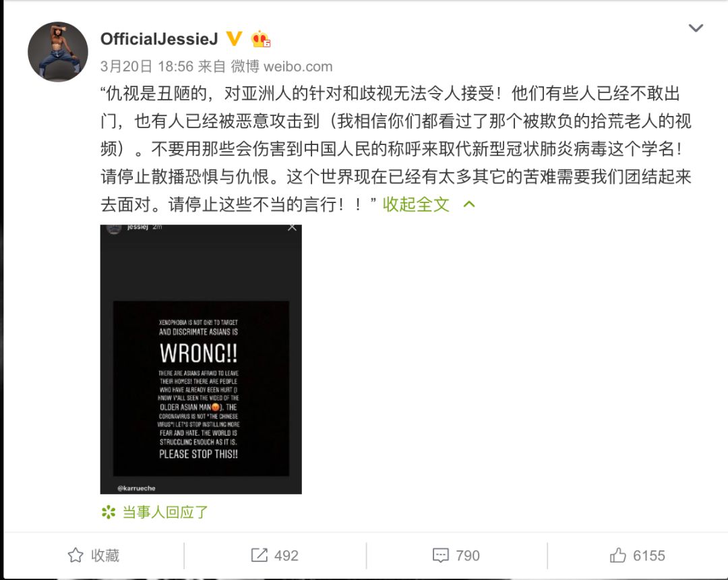728x580 pixels.
Task: Open the 3月20日 18:56 timestamp link
Action: (147, 66)
